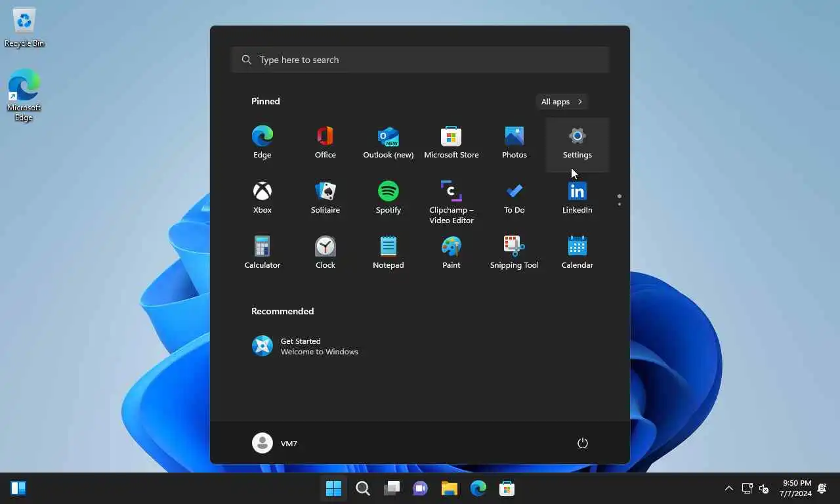840x504 pixels.
Task: Open taskbar Search icon
Action: pos(363,488)
